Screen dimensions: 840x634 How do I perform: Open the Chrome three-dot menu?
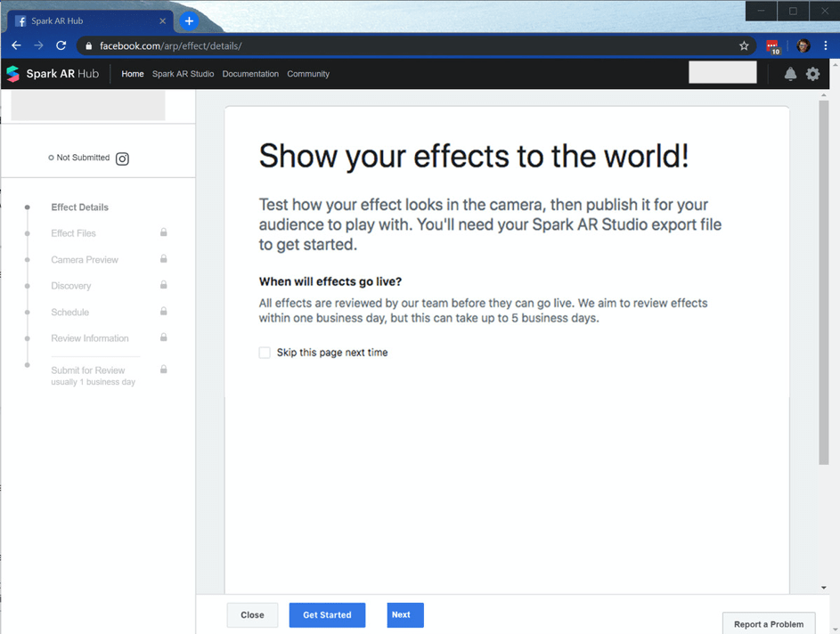pyautogui.click(x=826, y=46)
